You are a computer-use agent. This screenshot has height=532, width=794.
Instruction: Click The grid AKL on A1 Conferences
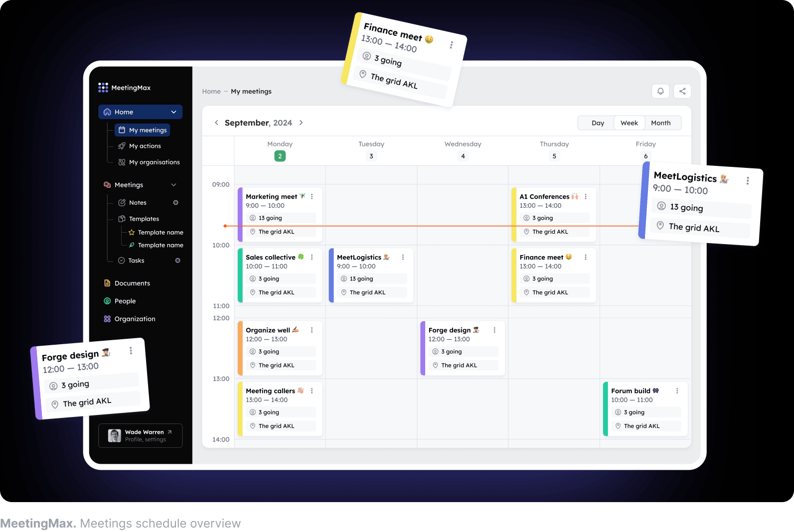[555, 232]
